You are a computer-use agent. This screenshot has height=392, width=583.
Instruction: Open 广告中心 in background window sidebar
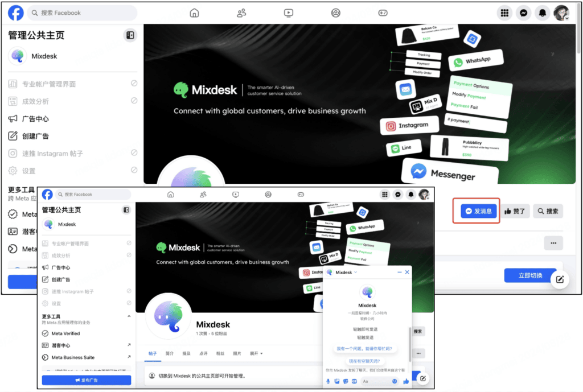73,119
